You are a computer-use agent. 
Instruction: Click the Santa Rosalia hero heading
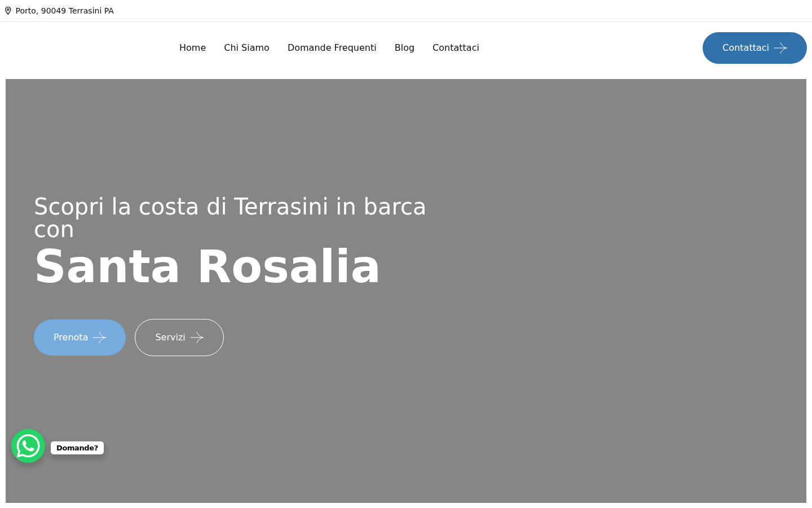coord(207,266)
